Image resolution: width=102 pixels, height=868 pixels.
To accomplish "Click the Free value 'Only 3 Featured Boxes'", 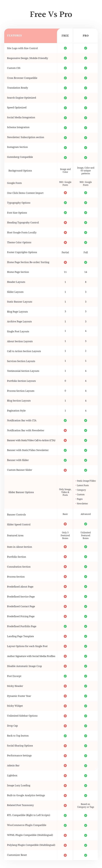I will point(65,535).
